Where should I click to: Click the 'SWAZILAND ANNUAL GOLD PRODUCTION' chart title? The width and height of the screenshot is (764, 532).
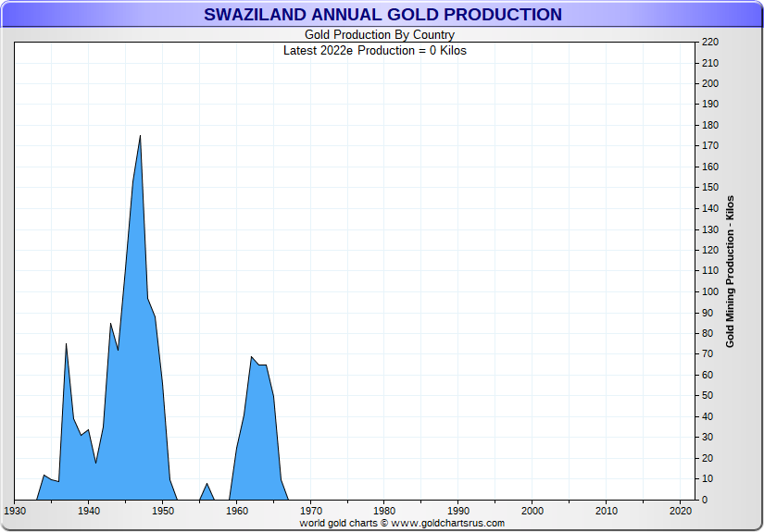382,15
